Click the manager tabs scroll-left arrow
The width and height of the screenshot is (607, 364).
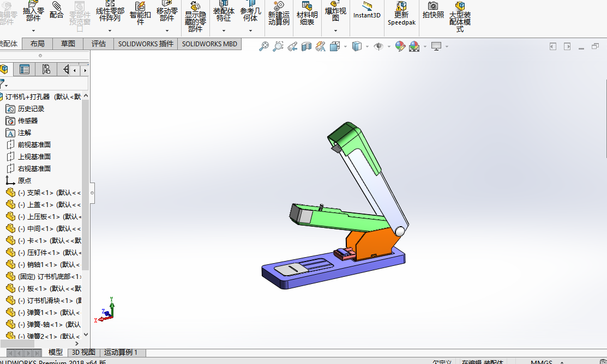[75, 70]
